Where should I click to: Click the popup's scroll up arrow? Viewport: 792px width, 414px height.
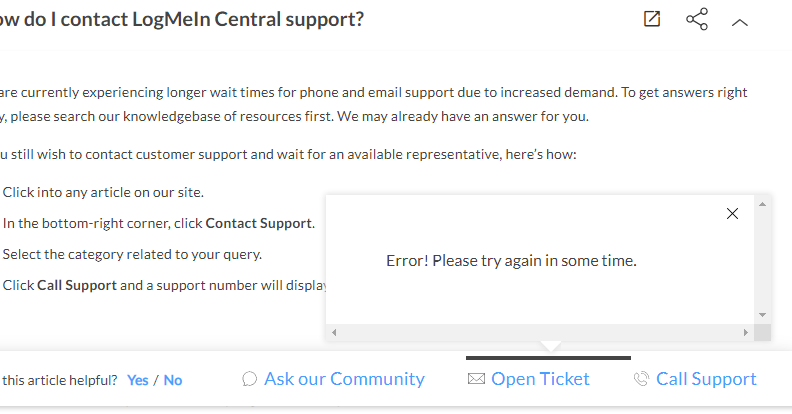coord(762,204)
